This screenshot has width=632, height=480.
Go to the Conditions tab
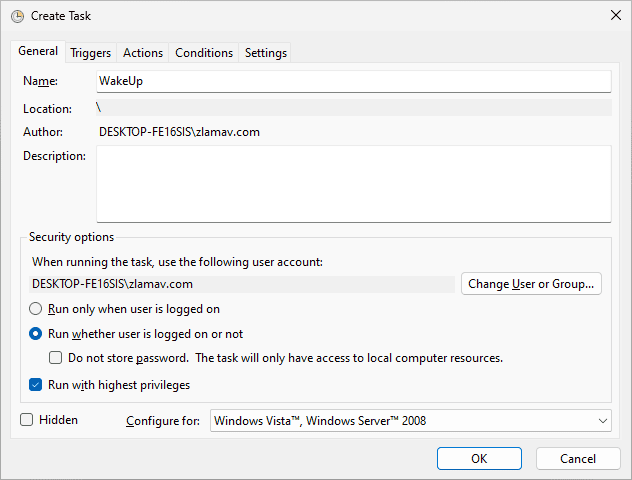click(204, 53)
